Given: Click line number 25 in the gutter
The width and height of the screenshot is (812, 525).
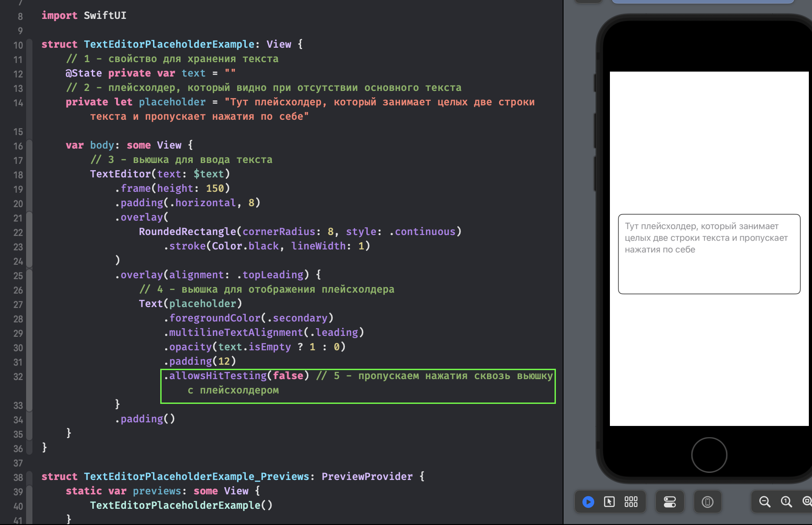Looking at the screenshot, I should point(18,276).
